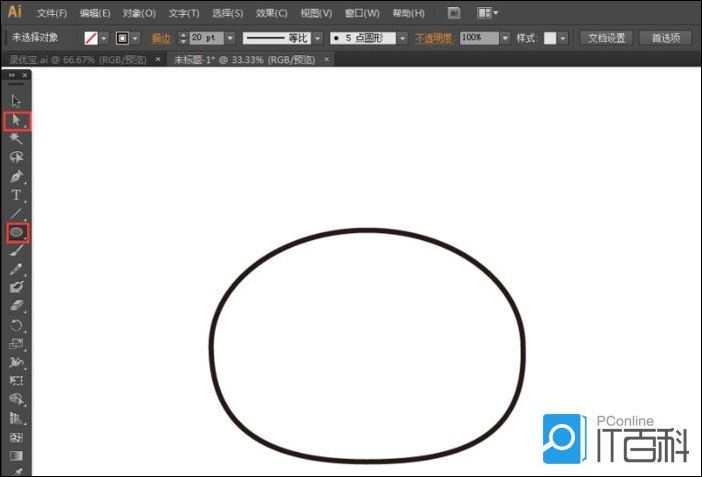Close the 未标题-1 document tab
The width and height of the screenshot is (702, 477).
[x=327, y=59]
